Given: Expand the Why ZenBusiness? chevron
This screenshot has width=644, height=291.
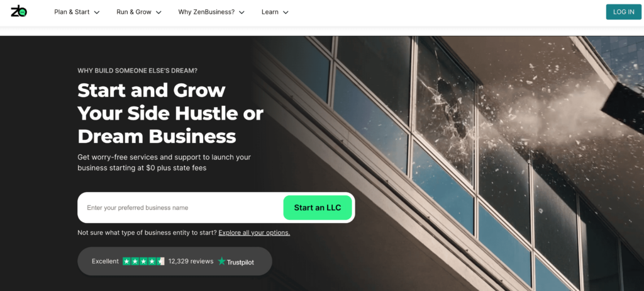Looking at the screenshot, I should 242,13.
